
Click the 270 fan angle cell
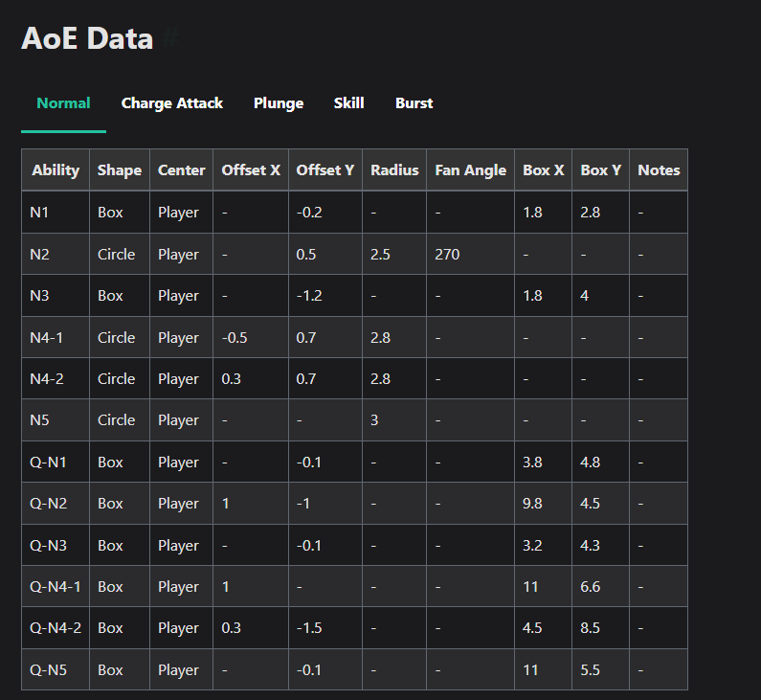click(470, 254)
